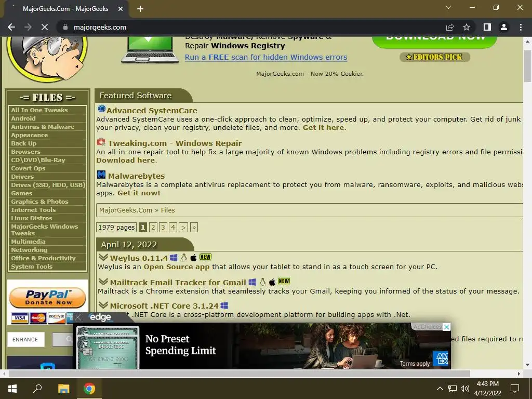Click Windows icon beside .NET Core 3.1.24
532x399 pixels.
click(x=224, y=305)
